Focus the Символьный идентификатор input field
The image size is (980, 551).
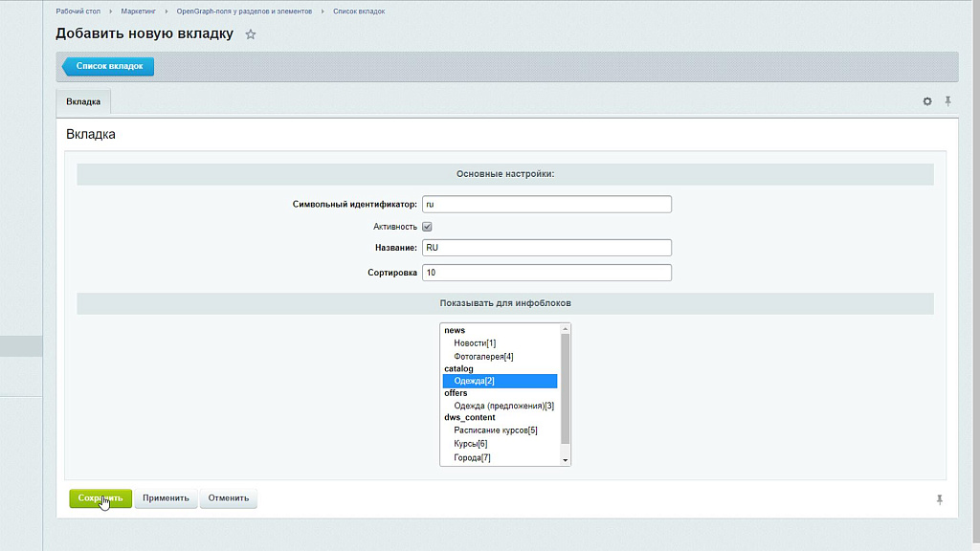pyautogui.click(x=546, y=204)
